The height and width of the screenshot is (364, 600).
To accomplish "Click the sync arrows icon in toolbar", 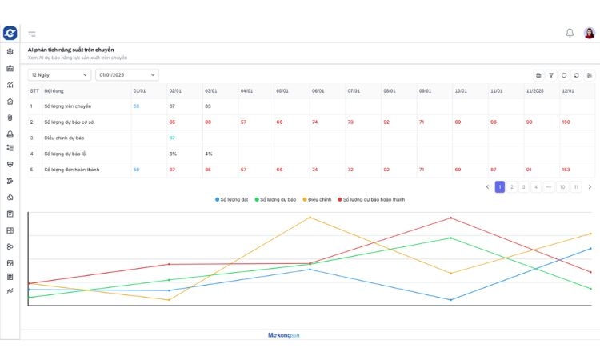I will (577, 75).
